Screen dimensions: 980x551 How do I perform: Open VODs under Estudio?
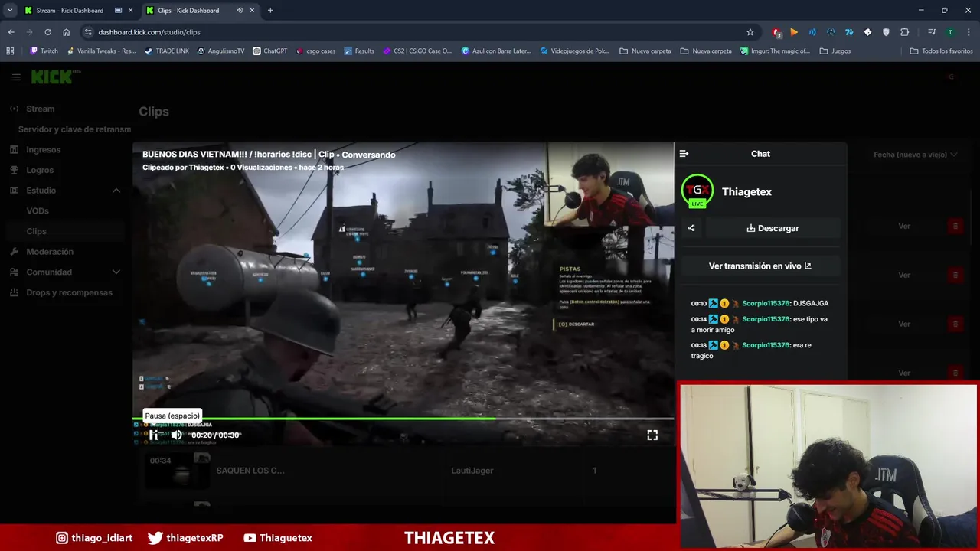tap(38, 211)
